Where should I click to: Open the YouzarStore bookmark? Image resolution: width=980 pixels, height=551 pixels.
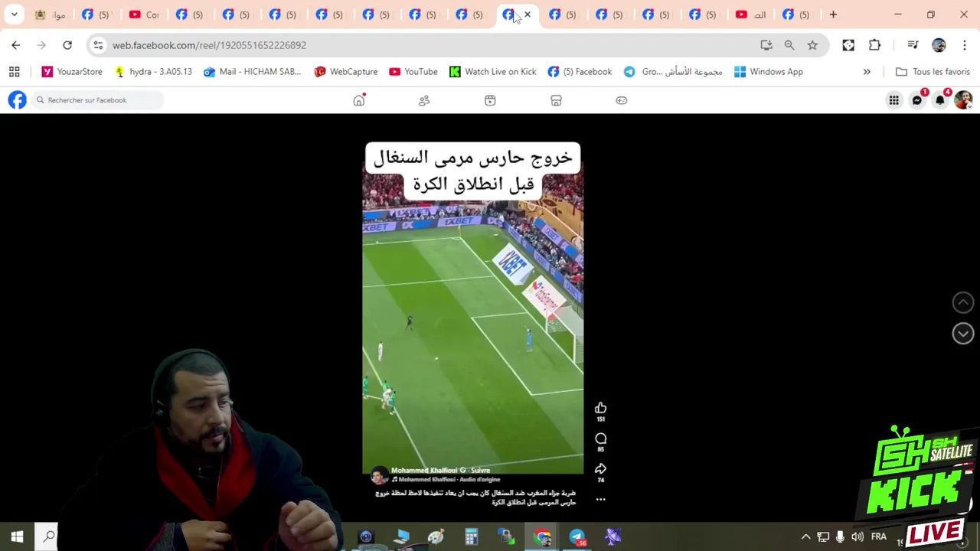[72, 72]
